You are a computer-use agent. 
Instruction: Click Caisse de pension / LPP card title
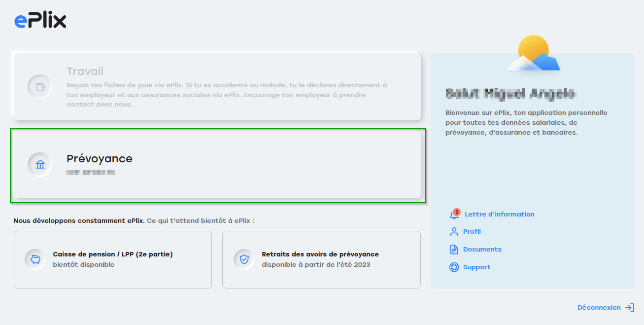[x=113, y=254]
